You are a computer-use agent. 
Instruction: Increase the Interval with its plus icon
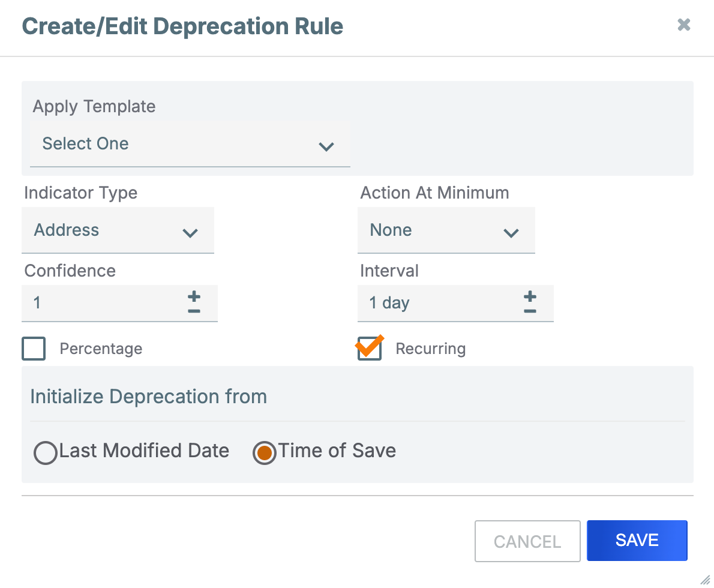530,296
